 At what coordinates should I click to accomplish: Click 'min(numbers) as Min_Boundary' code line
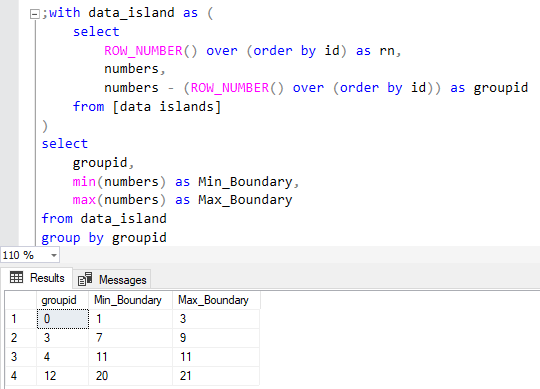[186, 181]
